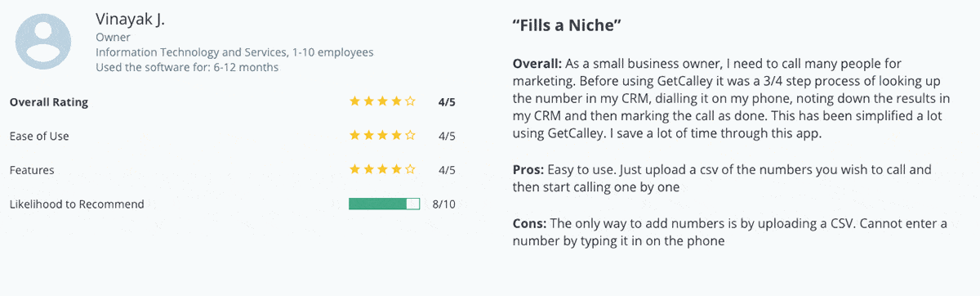Click the Overall Rating label
This screenshot has width=980, height=296.
coord(48,102)
